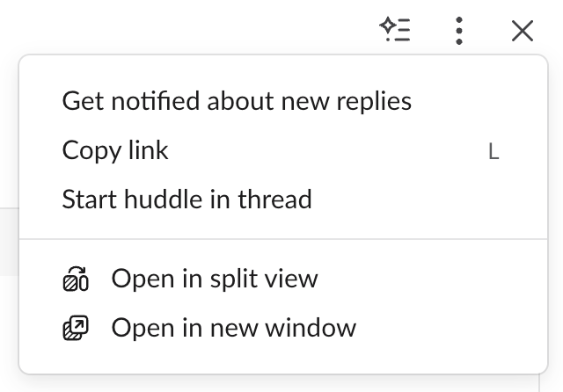
Task: Click the AI thread summary sparkle icon
Action: pos(395,31)
